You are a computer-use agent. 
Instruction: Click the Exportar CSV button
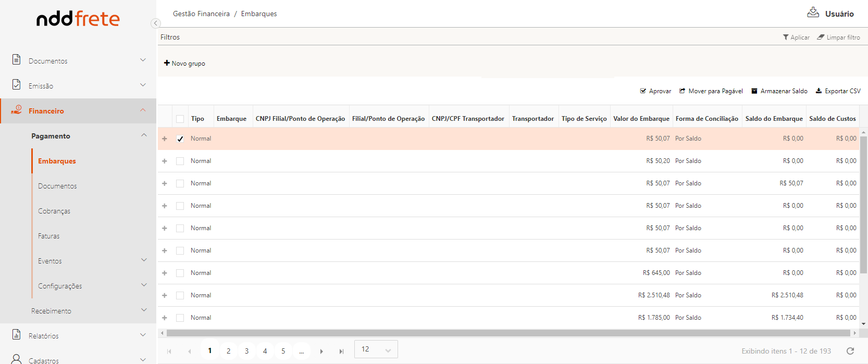coord(838,91)
